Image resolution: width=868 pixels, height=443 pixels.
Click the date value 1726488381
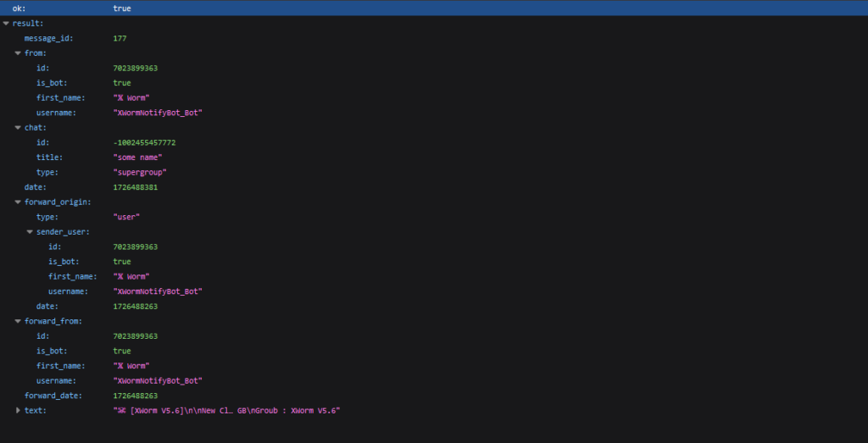pyautogui.click(x=135, y=187)
